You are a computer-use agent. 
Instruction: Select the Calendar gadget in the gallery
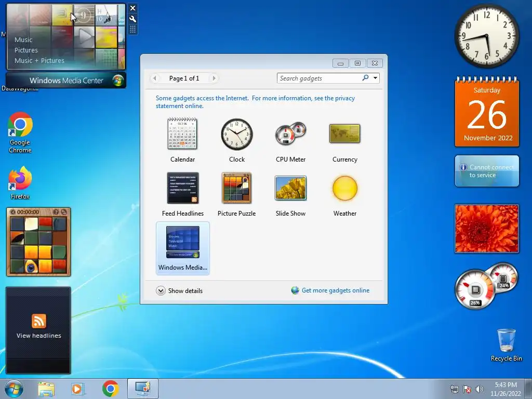pos(182,140)
